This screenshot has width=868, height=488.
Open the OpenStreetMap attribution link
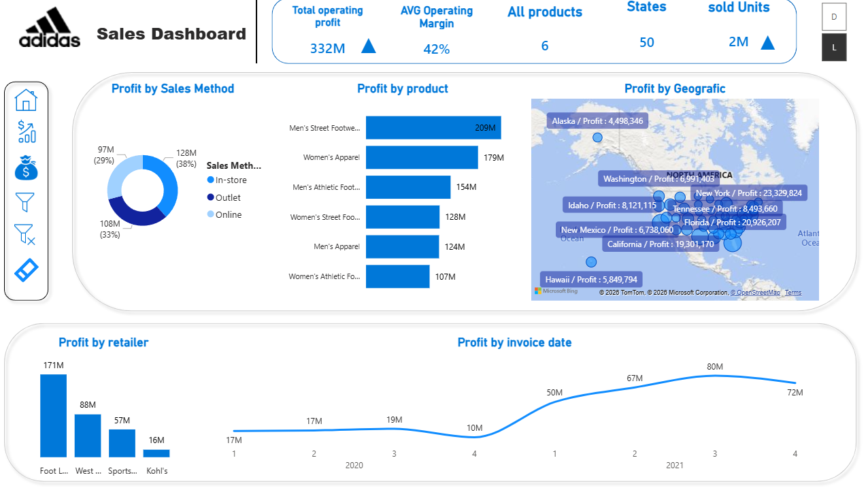click(756, 292)
